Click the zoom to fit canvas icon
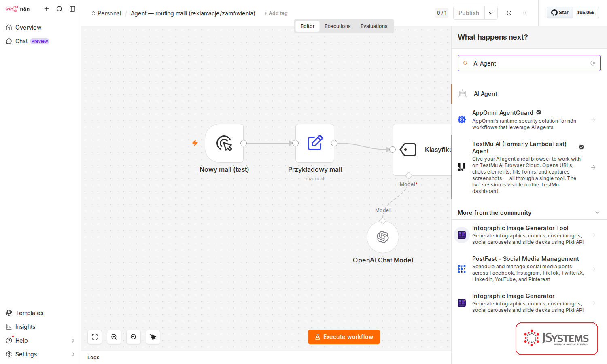This screenshot has height=364, width=607. pyautogui.click(x=95, y=337)
